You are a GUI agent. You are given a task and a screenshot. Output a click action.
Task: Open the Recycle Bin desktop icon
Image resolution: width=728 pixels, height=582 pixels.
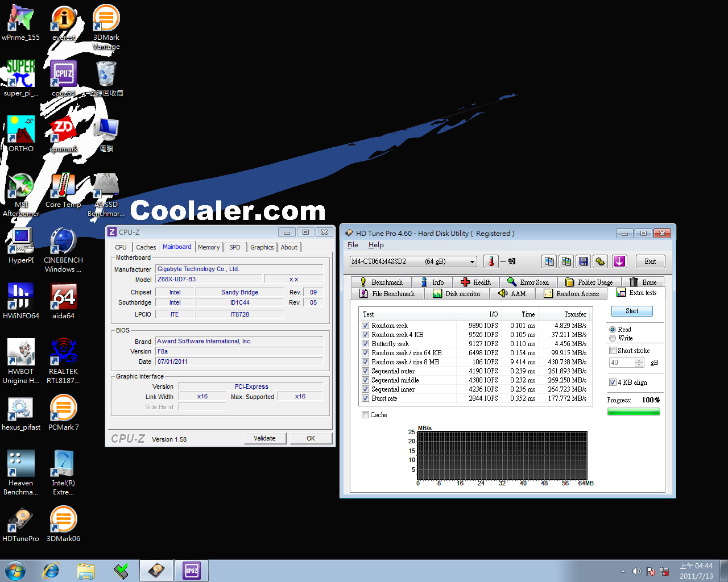click(106, 78)
